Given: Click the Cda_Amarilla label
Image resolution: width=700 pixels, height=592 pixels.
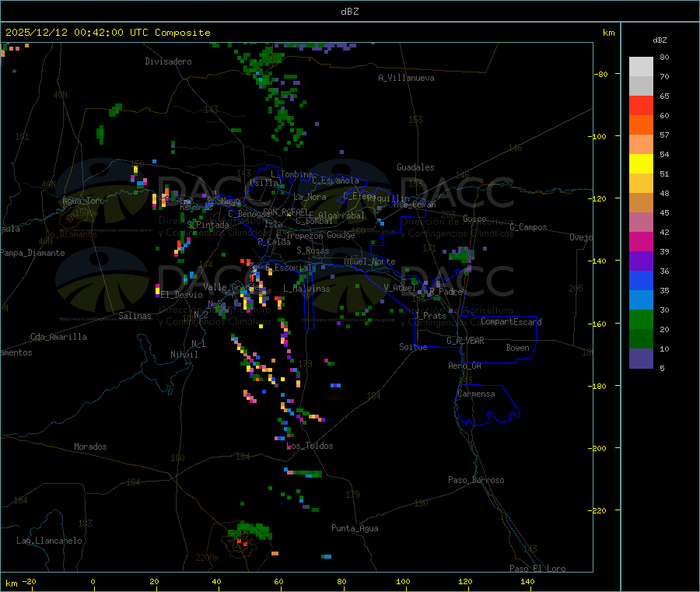Looking at the screenshot, I should pyautogui.click(x=58, y=337).
